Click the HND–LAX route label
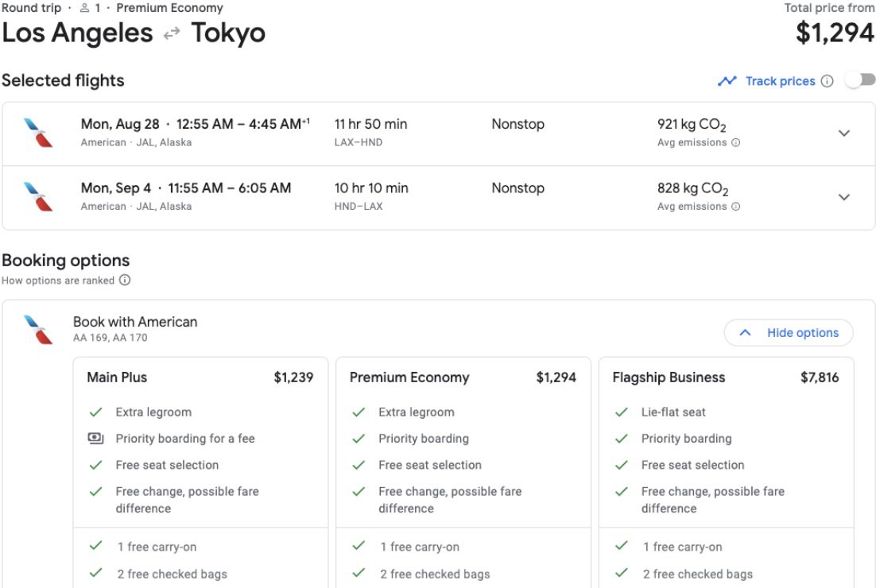Screen dimensions: 876x588 click(359, 206)
